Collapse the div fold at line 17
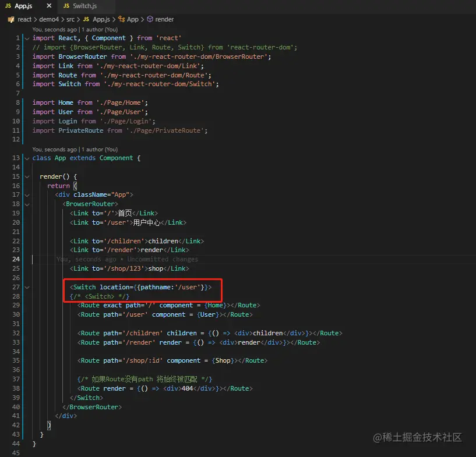Viewport: 476px width, 457px height. [x=27, y=195]
